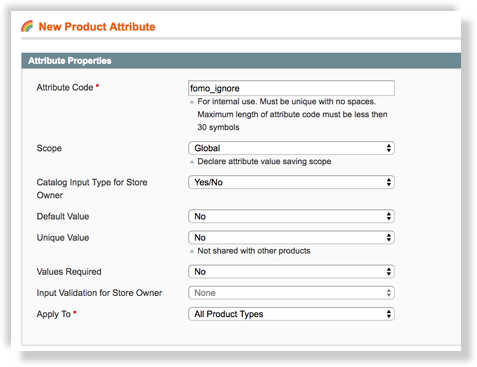Viewport: 477px width, 367px height.
Task: Click the New Product Attribute heading
Action: point(97,27)
